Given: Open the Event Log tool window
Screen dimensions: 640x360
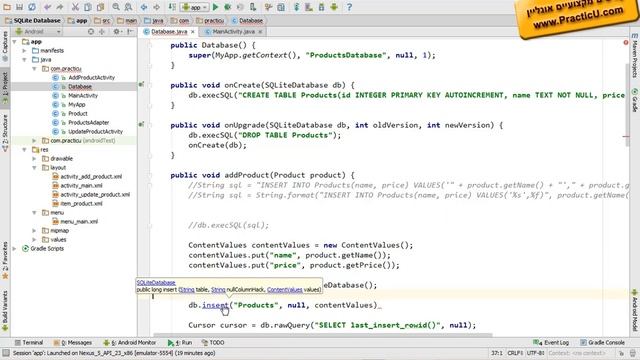Looking at the screenshot, I should coord(551,342).
